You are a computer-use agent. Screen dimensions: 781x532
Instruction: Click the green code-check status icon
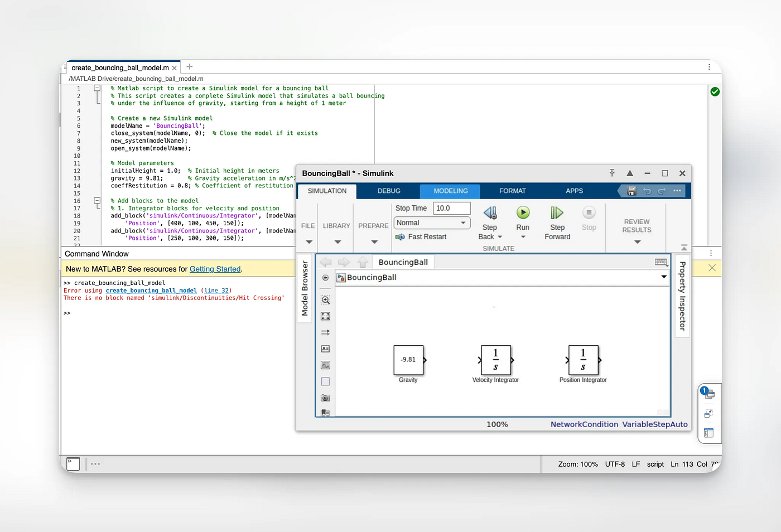[x=715, y=91]
